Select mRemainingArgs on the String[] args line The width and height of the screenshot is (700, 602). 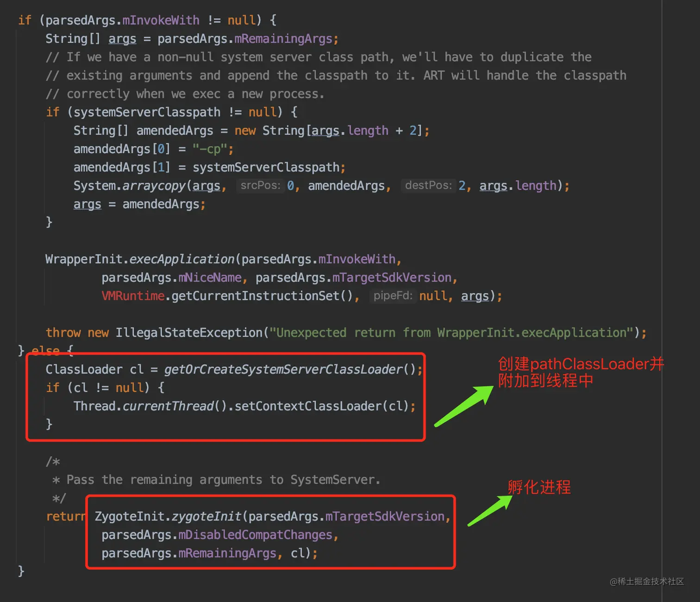point(283,39)
